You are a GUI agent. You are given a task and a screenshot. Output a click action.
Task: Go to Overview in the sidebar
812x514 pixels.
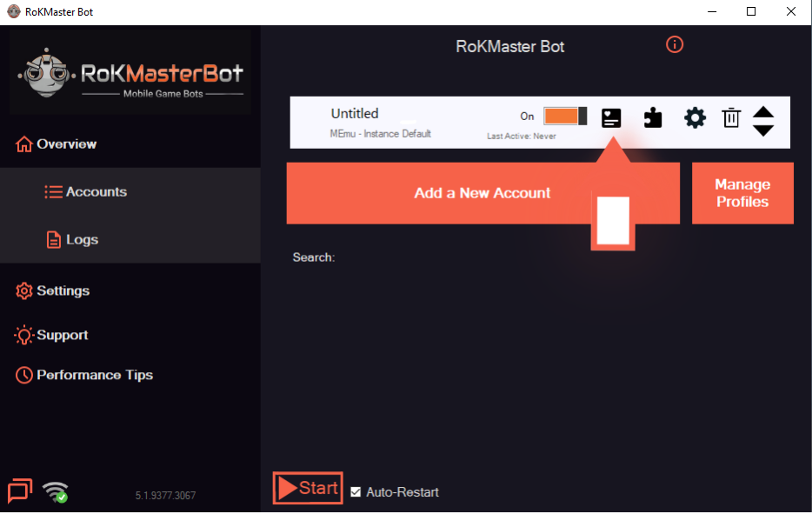(x=56, y=144)
